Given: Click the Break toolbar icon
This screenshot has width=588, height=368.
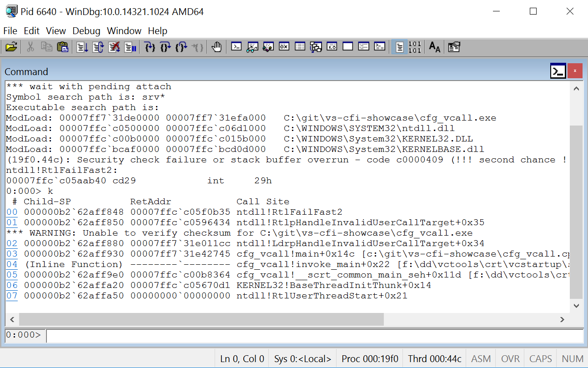Looking at the screenshot, I should [x=130, y=47].
